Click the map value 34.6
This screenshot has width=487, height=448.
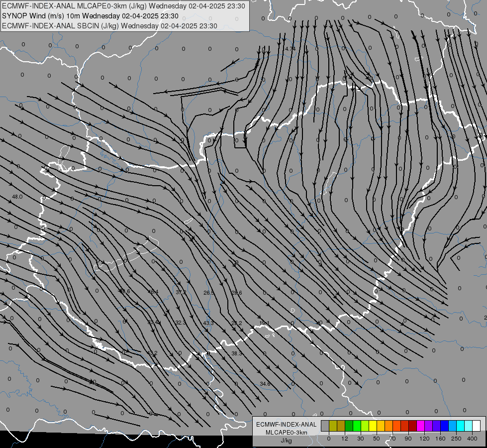(x=265, y=384)
